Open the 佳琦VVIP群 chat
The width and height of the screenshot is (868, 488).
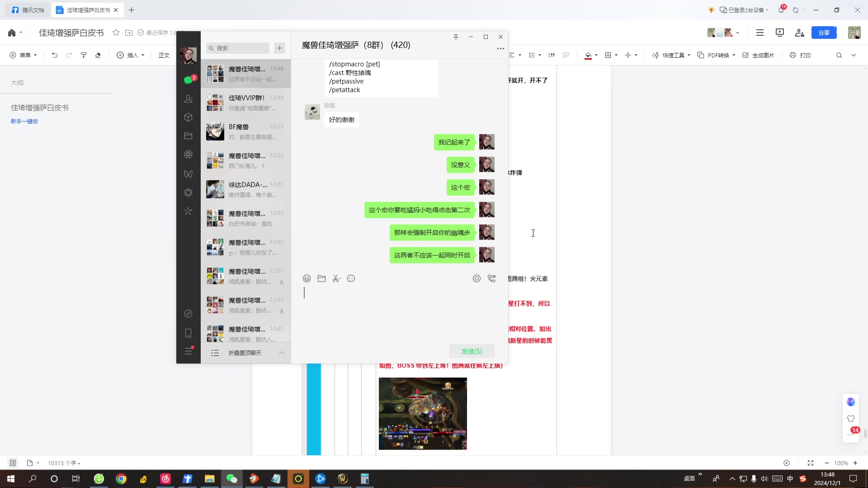coord(246,103)
